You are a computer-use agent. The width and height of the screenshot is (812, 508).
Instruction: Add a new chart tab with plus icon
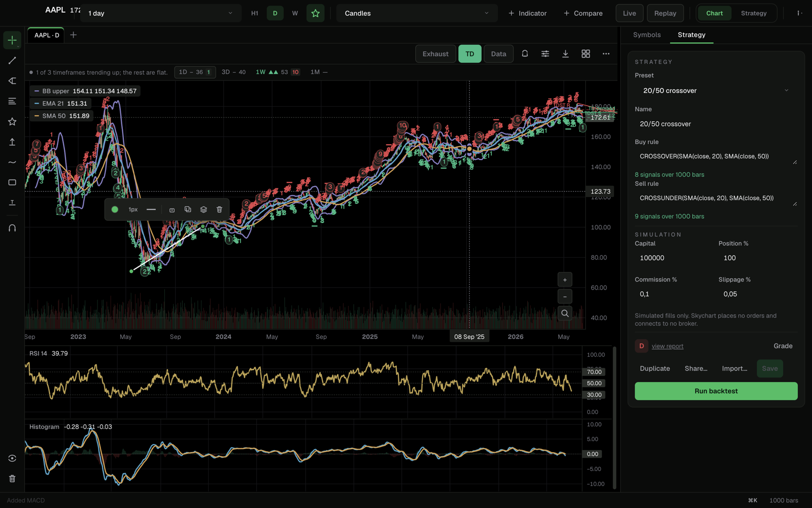[x=73, y=35]
